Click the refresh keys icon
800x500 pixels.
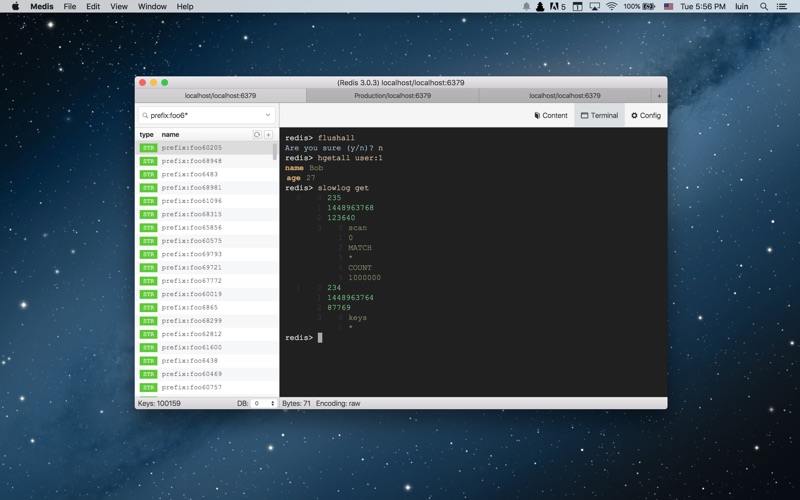click(257, 135)
